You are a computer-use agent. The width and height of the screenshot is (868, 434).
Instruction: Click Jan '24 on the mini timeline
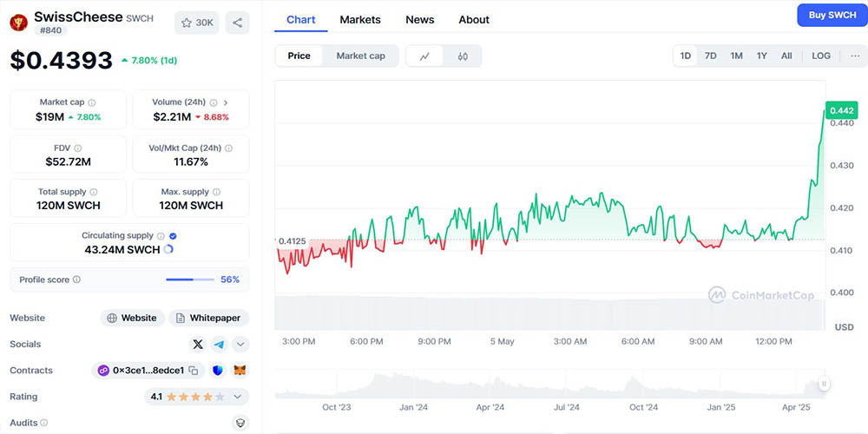(x=413, y=407)
